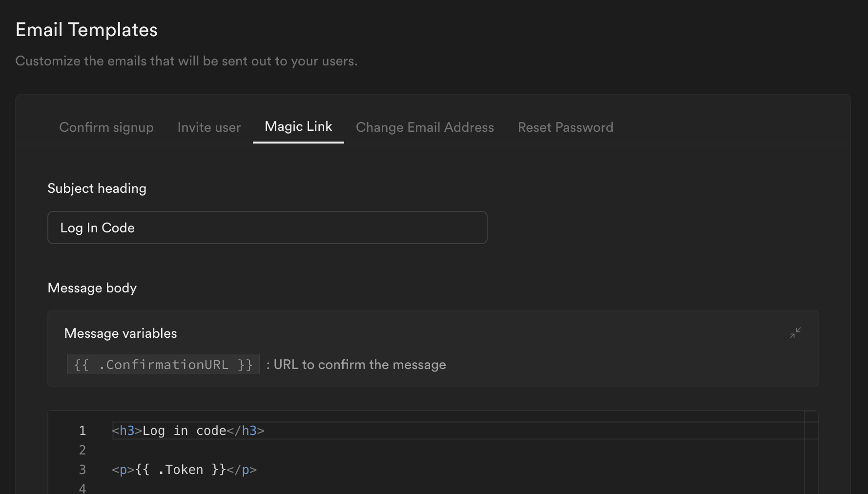Click line number 1 in the editor
868x494 pixels.
pos(82,431)
